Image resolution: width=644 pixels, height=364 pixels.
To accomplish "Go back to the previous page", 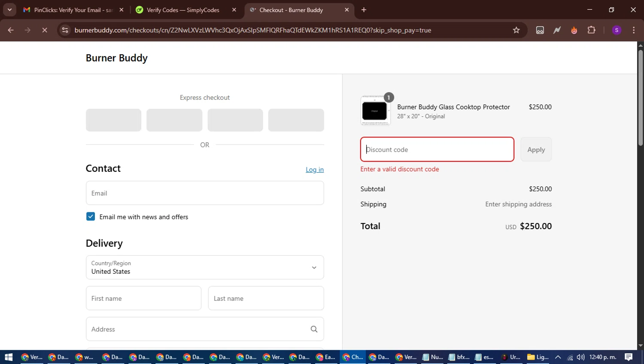I will point(11,30).
